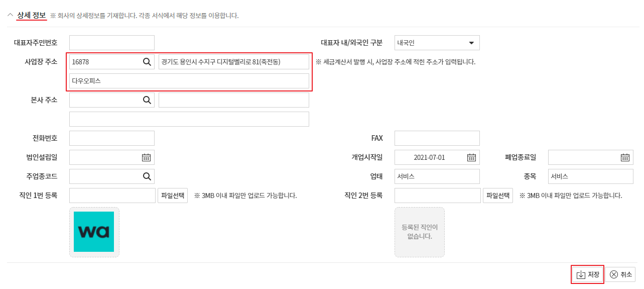Click the 취소 cancel button
The image size is (644, 289).
click(x=620, y=274)
